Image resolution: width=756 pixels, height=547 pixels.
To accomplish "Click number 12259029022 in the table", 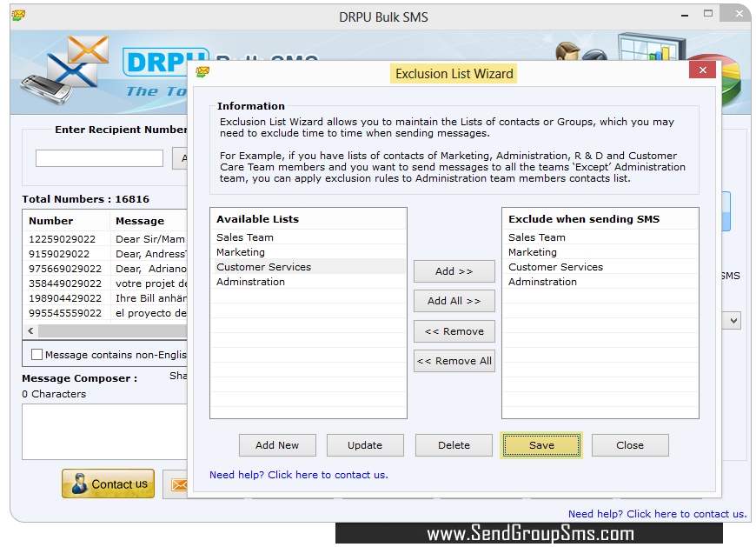I will click(x=63, y=239).
